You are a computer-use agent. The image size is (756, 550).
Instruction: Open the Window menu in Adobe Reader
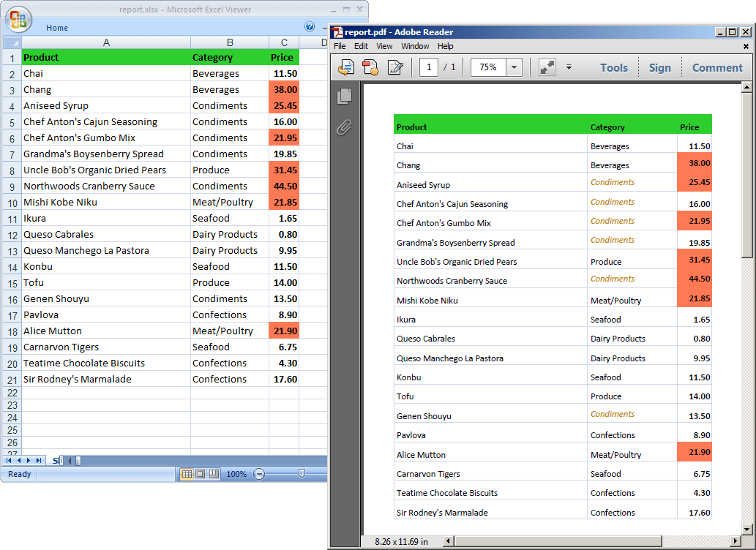point(415,45)
